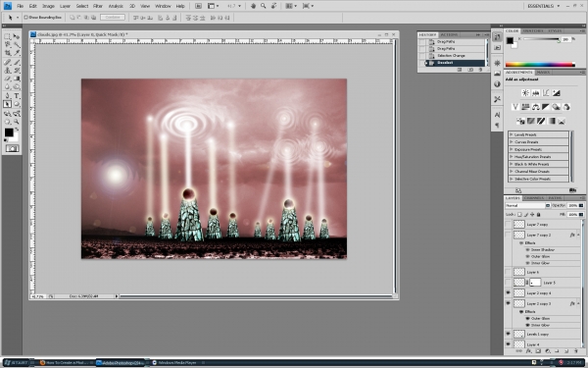Add a Brightness/Contrast adjustment
The image size is (588, 368).
[x=525, y=93]
